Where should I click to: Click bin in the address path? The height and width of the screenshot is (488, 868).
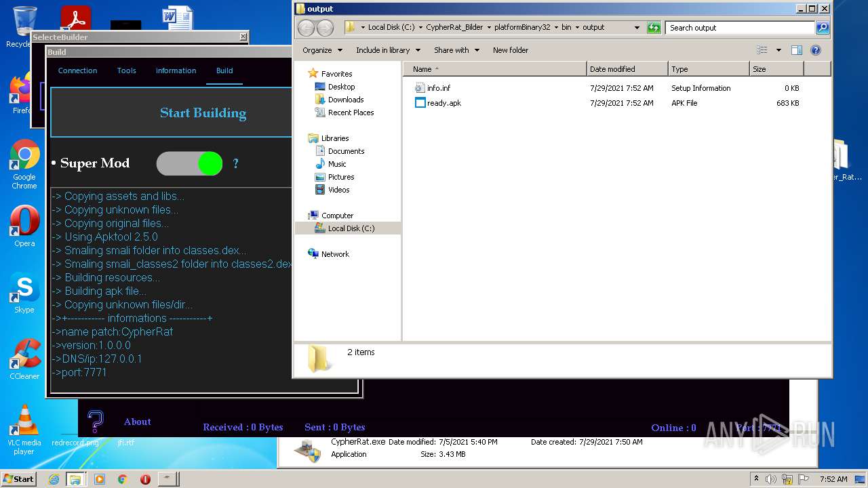click(566, 28)
